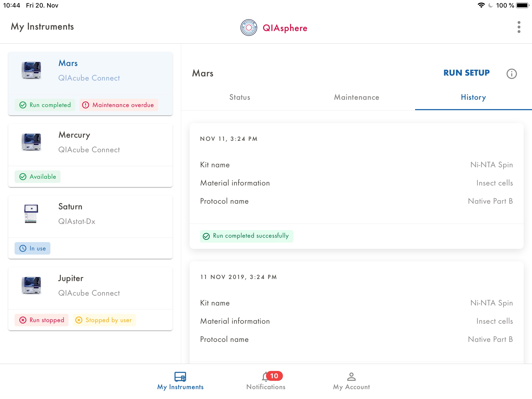532x399 pixels.
Task: Tap Wi-Fi icon in status bar
Action: (x=481, y=5)
